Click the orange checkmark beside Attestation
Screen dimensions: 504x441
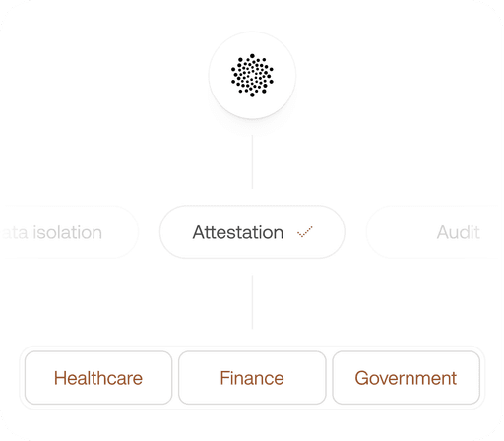point(305,231)
